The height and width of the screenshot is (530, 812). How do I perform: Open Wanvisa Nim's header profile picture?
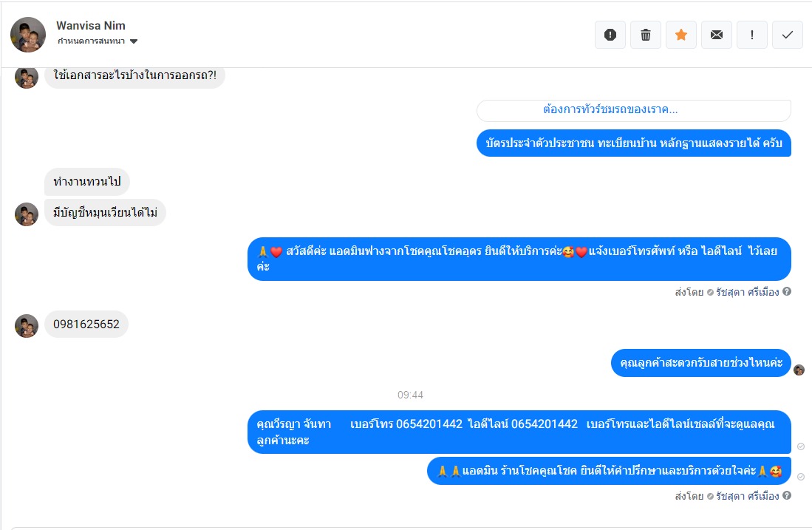click(x=28, y=35)
